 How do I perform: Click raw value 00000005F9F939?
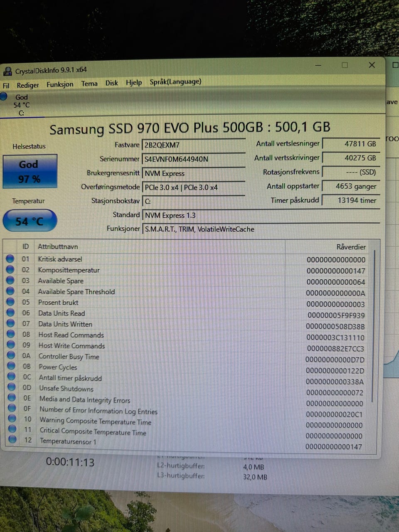pyautogui.click(x=336, y=315)
